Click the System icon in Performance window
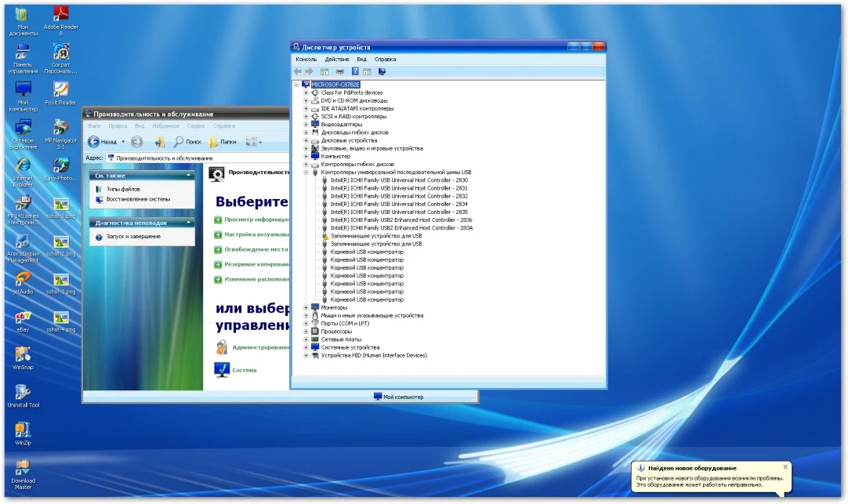This screenshot has height=504, width=848. [222, 370]
